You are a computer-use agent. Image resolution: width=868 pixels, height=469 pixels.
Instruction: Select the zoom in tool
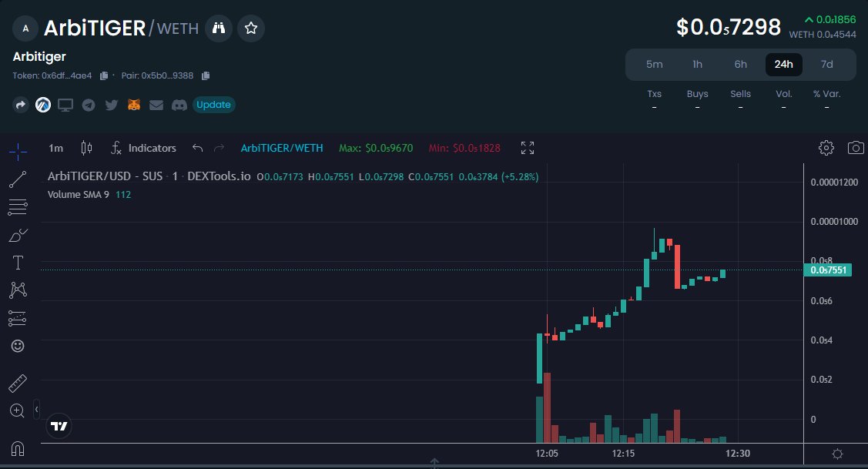point(18,411)
